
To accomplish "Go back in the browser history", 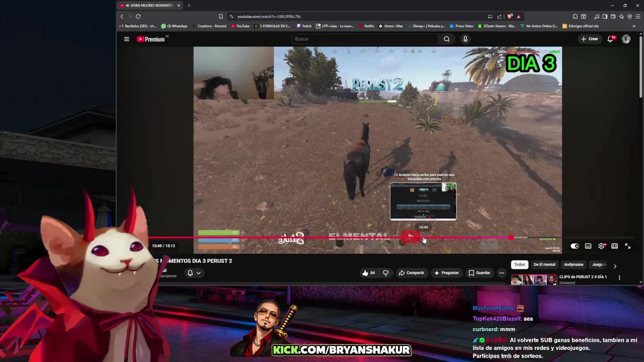I will pos(122,17).
